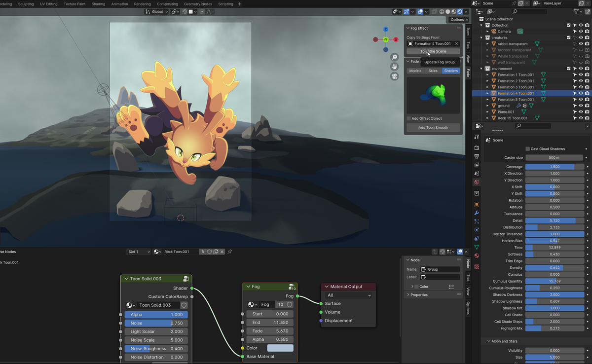Viewport: 592px width, 364px height.
Task: Enable the Add Offset Object checkbox
Action: [409, 118]
